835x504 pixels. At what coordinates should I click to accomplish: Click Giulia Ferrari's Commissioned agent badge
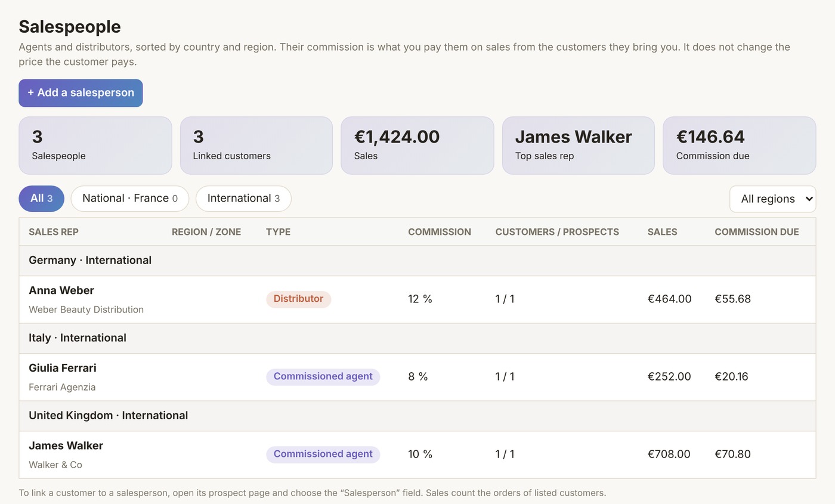pos(323,376)
